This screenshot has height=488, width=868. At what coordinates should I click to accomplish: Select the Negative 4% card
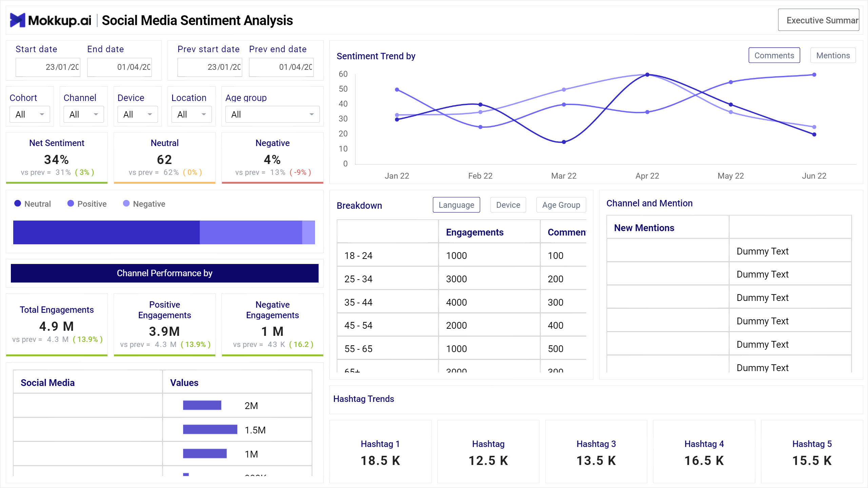click(x=273, y=158)
